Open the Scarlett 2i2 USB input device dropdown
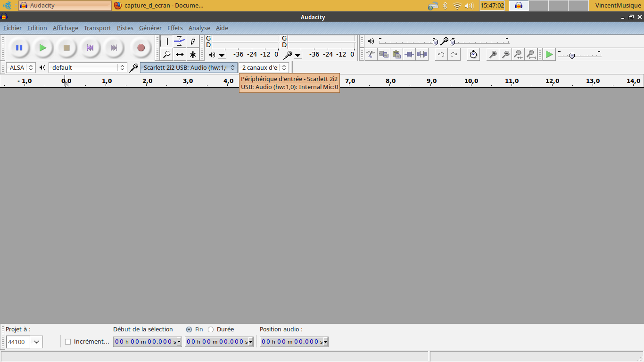 pyautogui.click(x=189, y=67)
